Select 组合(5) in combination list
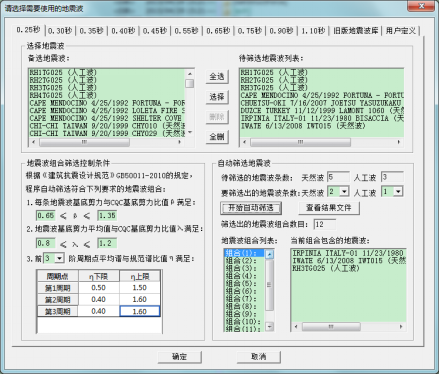The image size is (439, 375). pos(245,284)
